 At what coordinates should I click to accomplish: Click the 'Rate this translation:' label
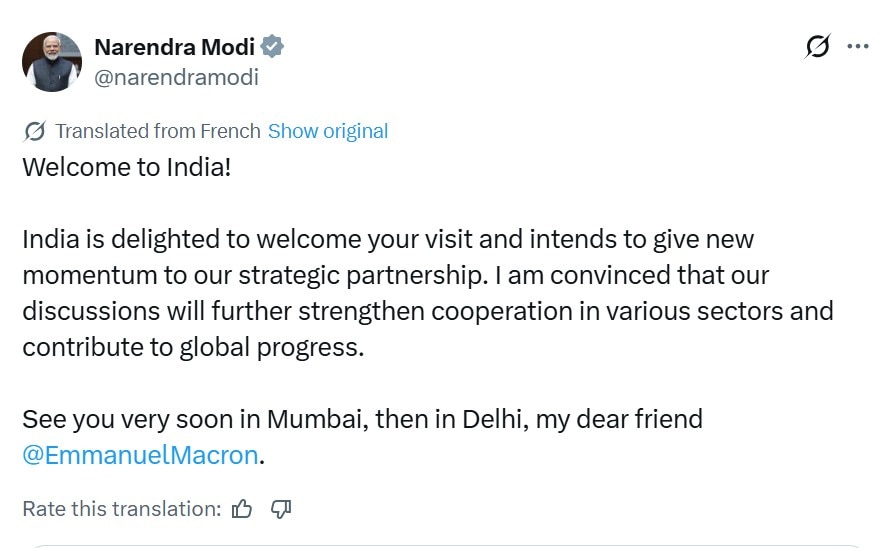point(122,509)
